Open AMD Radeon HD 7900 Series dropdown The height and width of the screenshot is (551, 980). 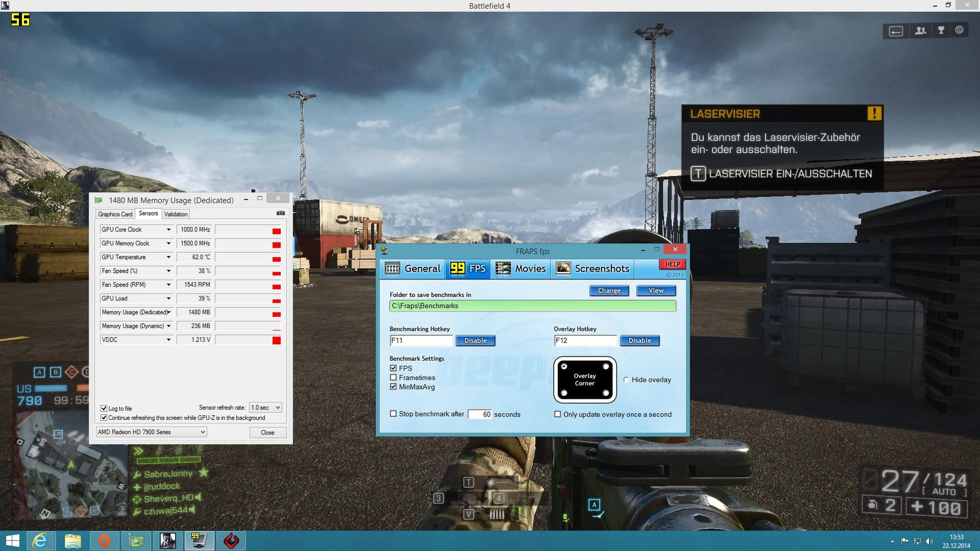151,432
